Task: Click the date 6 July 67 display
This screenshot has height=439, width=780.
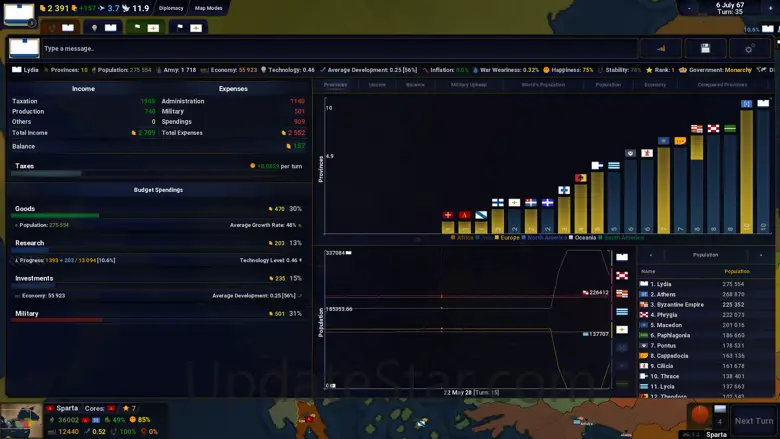Action: click(730, 5)
